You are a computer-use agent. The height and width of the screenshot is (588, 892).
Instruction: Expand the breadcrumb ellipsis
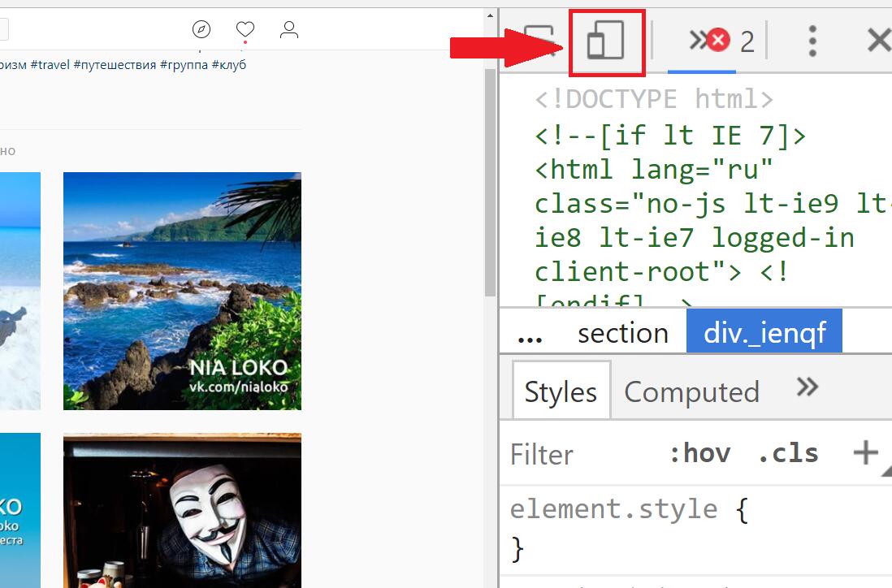click(530, 334)
